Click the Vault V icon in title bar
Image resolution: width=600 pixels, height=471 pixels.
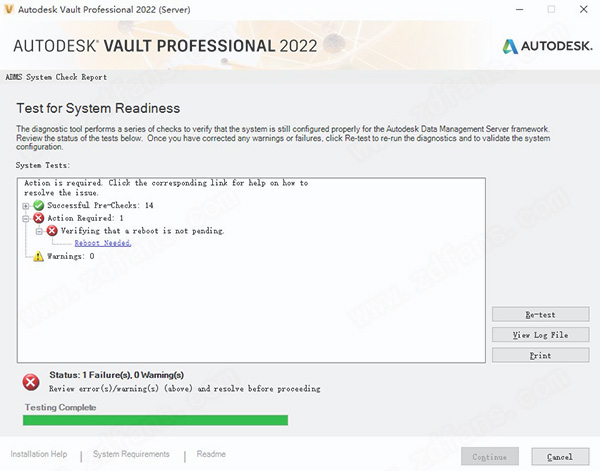pyautogui.click(x=8, y=9)
